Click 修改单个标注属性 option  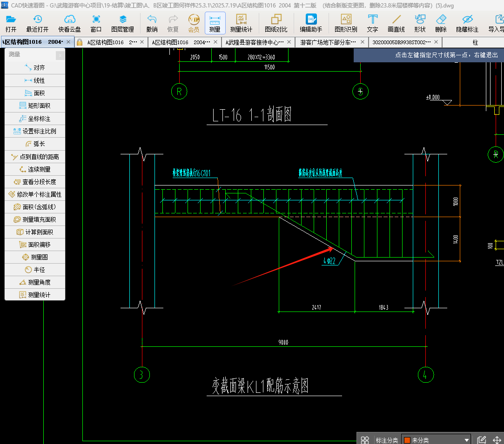pos(35,194)
